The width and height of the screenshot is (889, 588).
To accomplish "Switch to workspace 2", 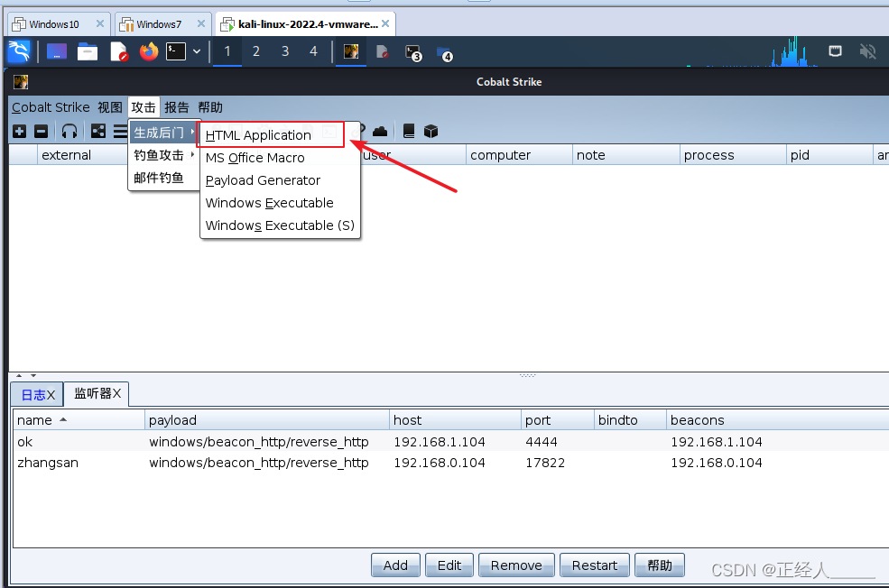I will coord(256,51).
